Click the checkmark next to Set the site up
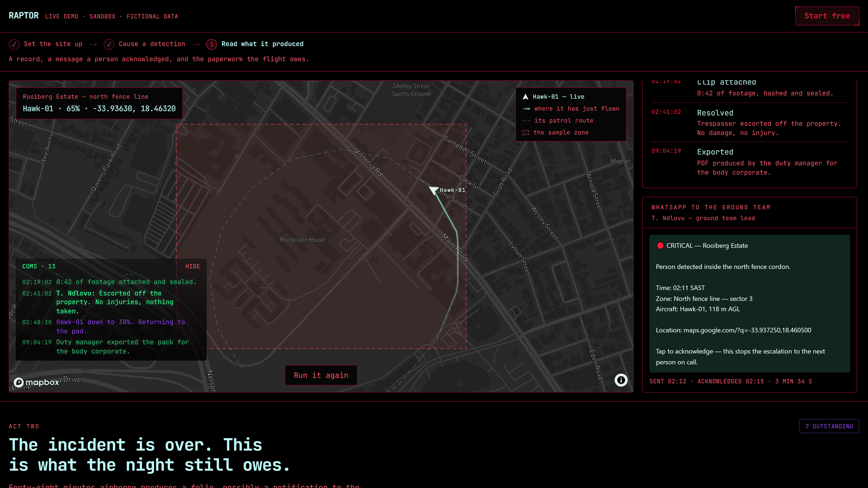This screenshot has width=868, height=488. [14, 44]
